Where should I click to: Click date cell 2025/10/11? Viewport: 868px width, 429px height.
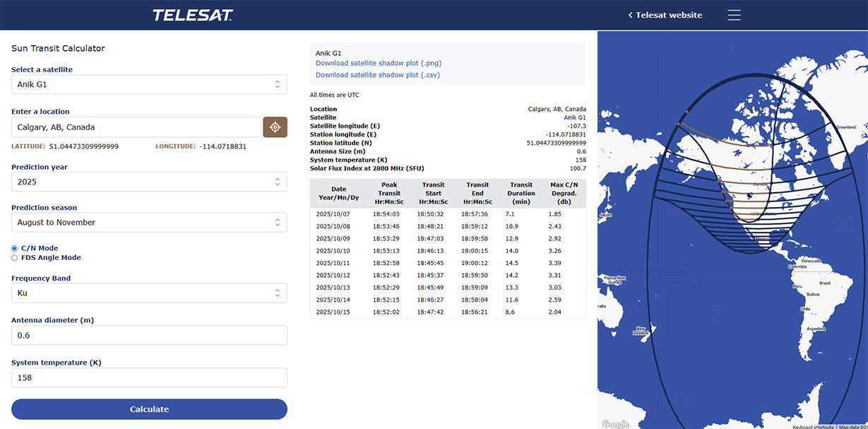tap(333, 263)
